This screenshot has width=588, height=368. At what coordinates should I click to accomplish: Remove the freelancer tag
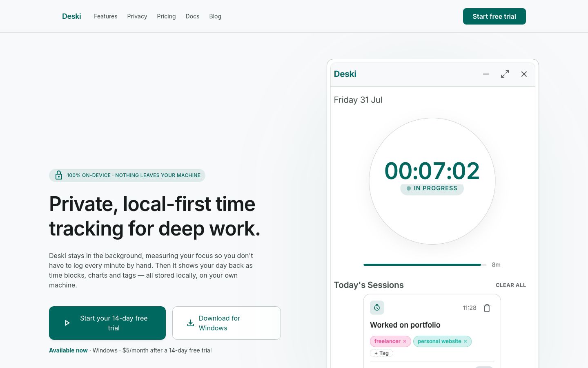click(405, 341)
